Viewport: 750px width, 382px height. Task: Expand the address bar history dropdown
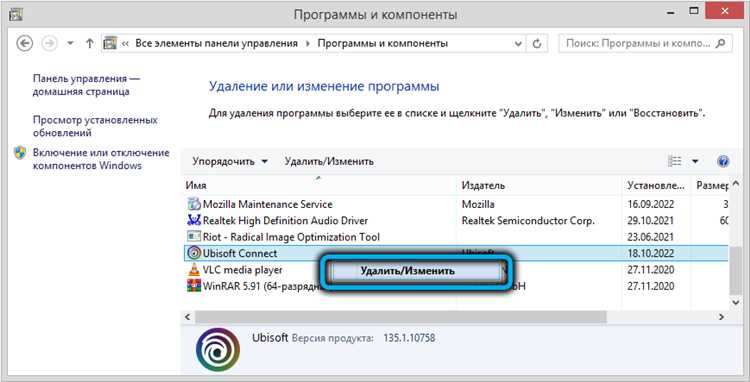coord(518,44)
